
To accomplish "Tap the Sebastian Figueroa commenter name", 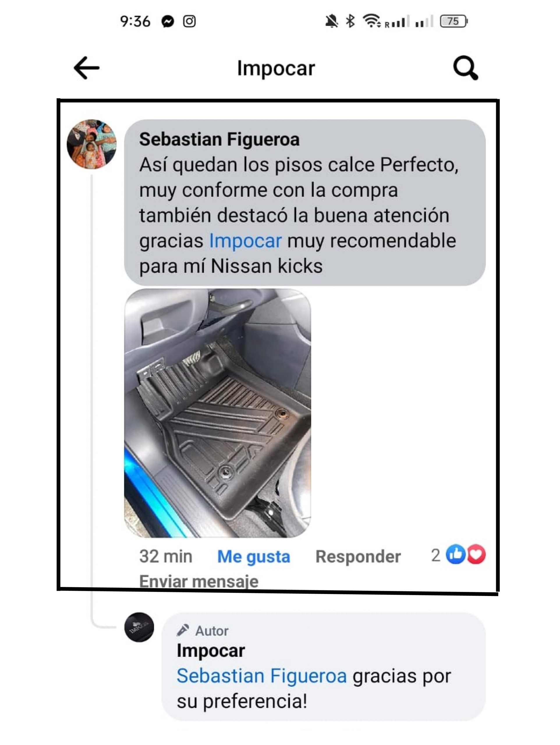I will click(x=219, y=139).
